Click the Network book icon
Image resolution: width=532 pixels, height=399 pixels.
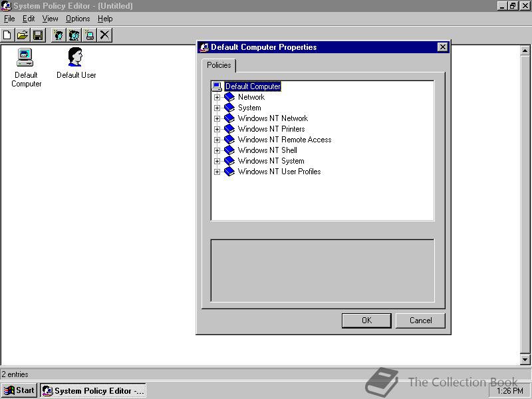(x=229, y=97)
